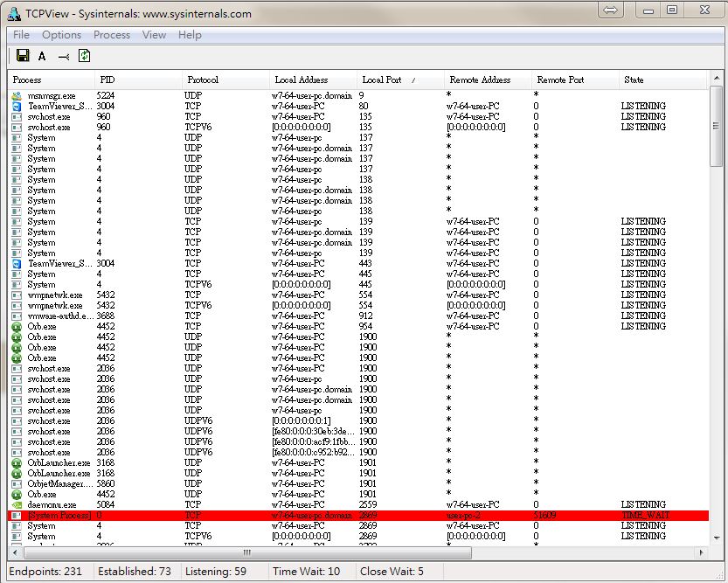The height and width of the screenshot is (583, 728).
Task: Click the OrbjetManager process icon
Action: pos(17,484)
